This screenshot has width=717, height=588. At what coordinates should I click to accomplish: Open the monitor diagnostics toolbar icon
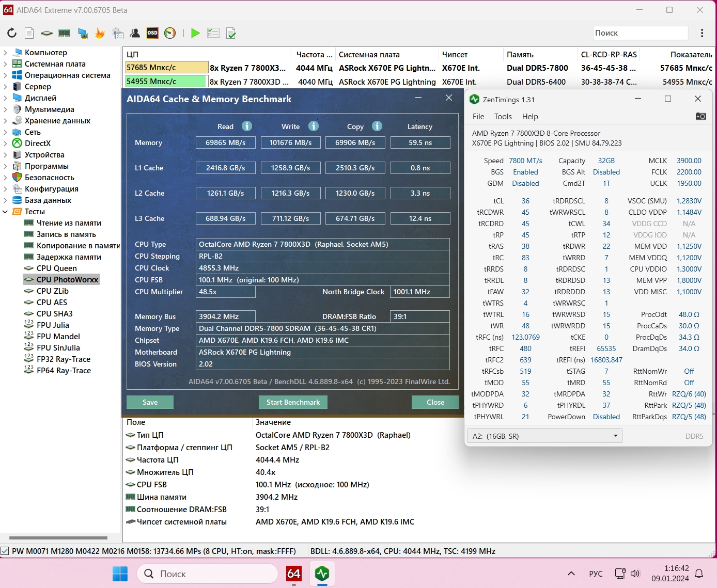[x=83, y=33]
